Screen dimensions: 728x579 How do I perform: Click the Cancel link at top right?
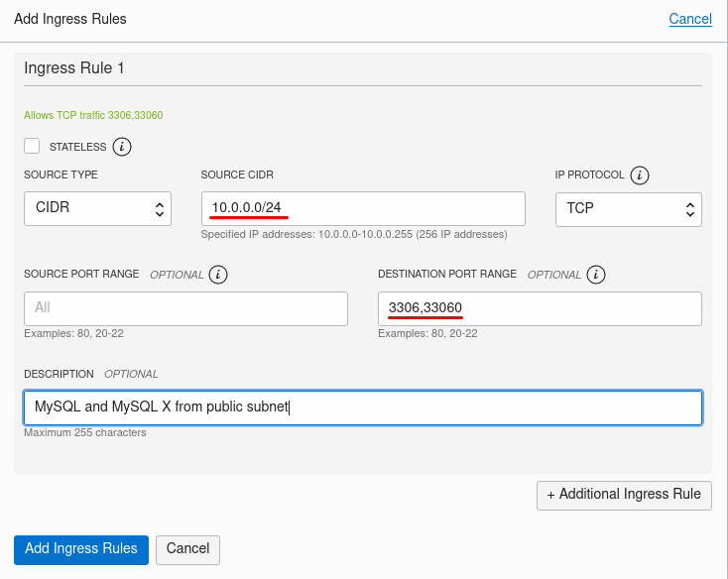click(690, 19)
